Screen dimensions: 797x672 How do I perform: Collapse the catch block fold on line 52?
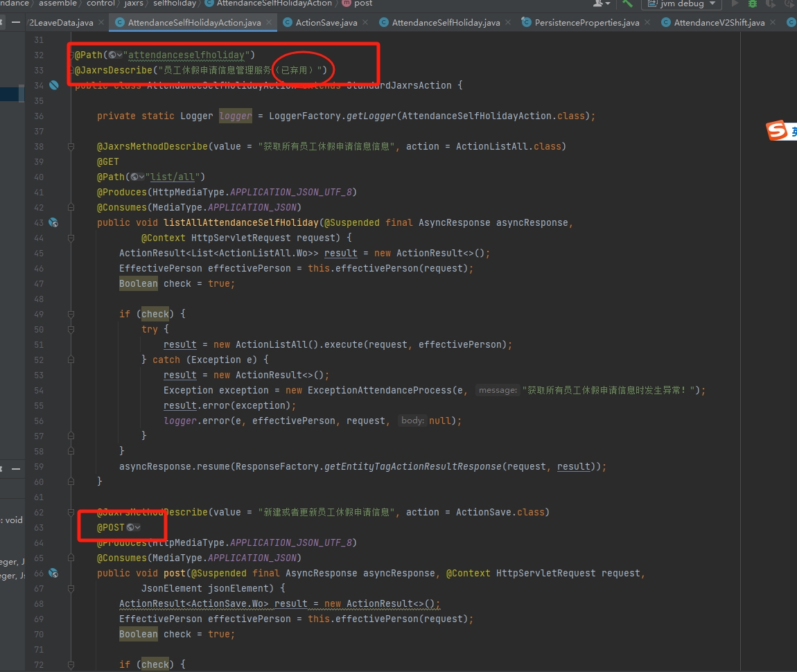[71, 360]
